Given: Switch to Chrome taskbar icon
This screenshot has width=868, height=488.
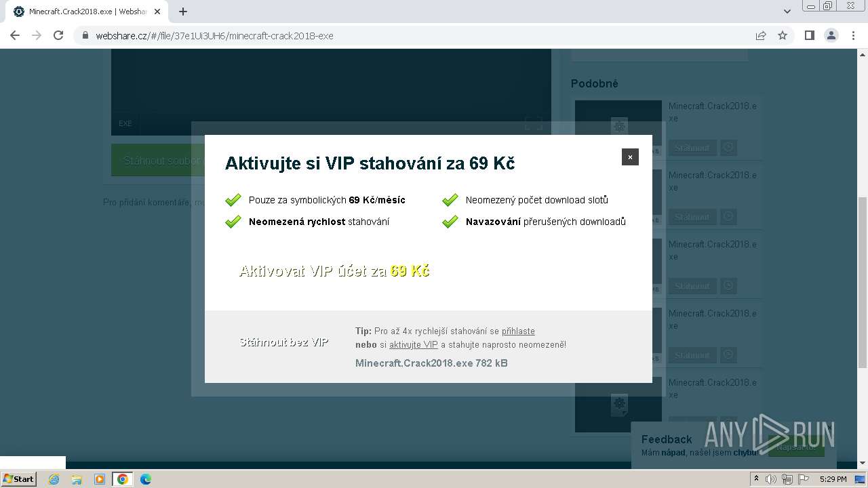Looking at the screenshot, I should pos(123,479).
